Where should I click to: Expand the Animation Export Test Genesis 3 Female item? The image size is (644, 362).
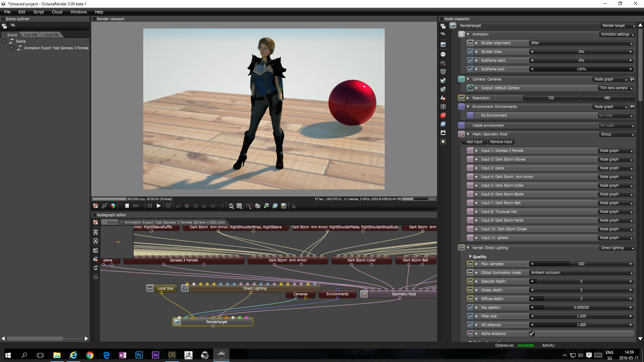(12, 48)
